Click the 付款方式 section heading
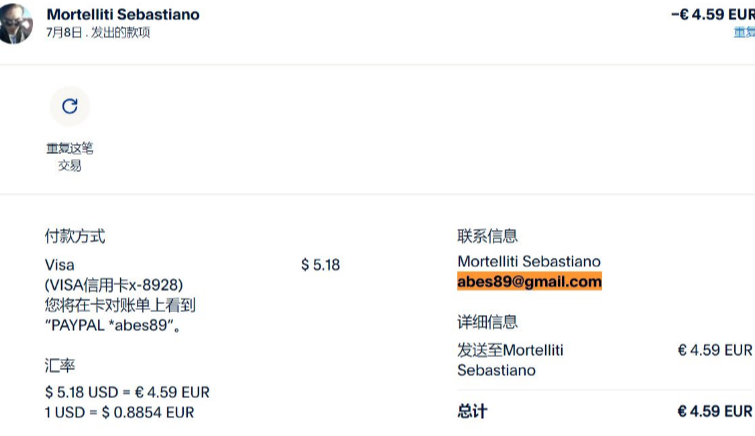Viewport: 755px width, 436px height. click(x=75, y=236)
